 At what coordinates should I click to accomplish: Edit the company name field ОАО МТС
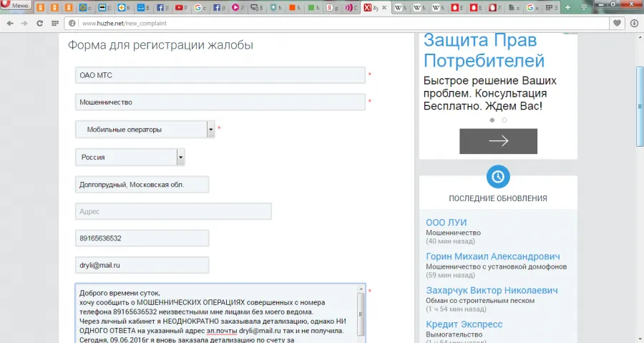pyautogui.click(x=220, y=75)
